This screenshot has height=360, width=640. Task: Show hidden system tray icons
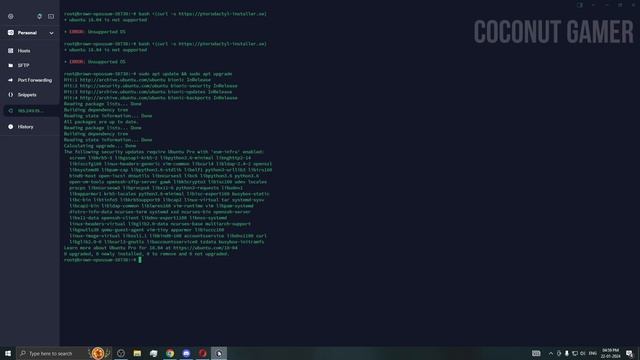click(x=551, y=353)
